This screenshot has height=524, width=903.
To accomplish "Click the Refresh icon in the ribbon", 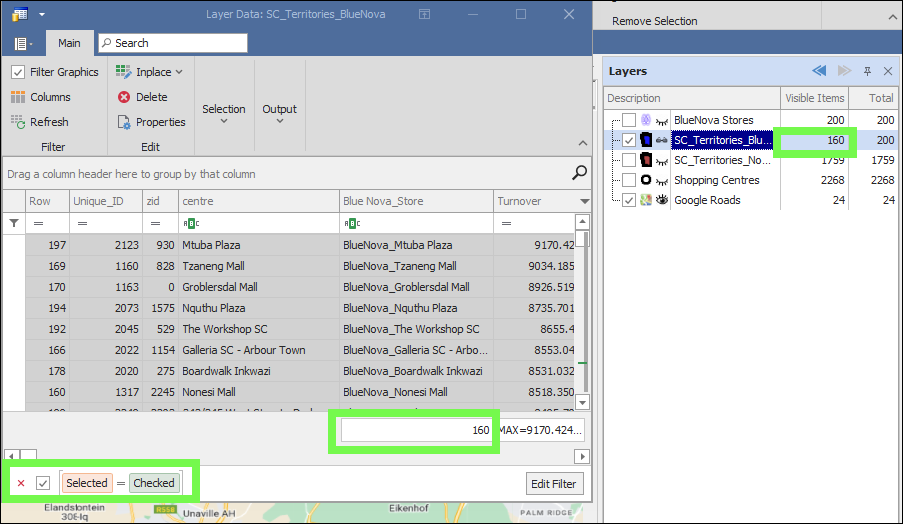I will point(18,122).
